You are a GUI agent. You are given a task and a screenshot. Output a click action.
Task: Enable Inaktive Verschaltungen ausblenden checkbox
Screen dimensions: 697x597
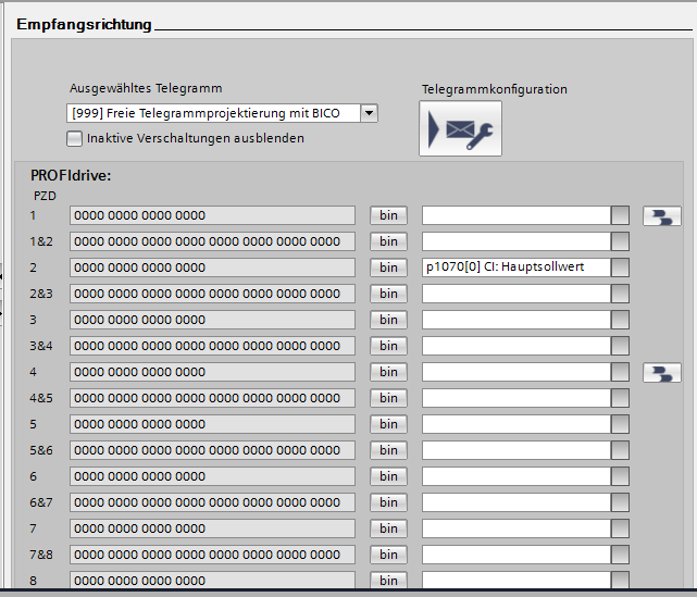click(74, 138)
